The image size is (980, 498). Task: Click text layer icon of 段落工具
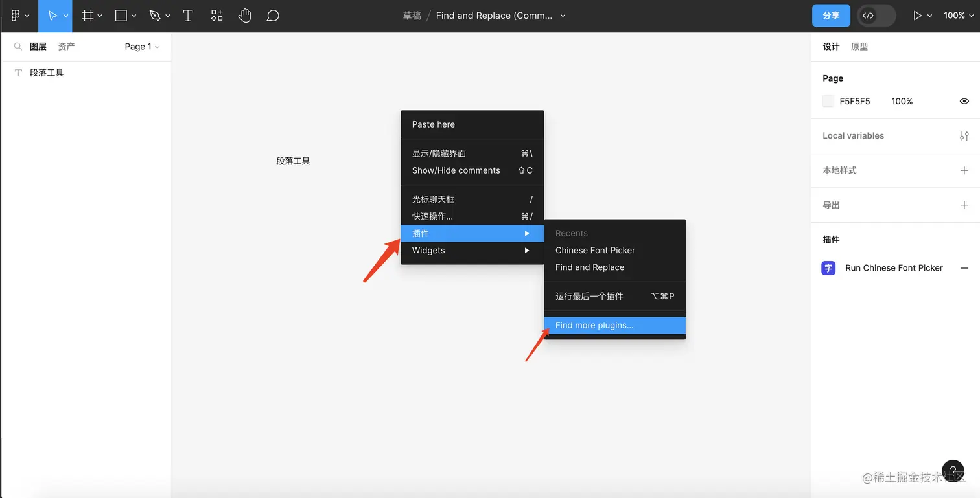(19, 73)
